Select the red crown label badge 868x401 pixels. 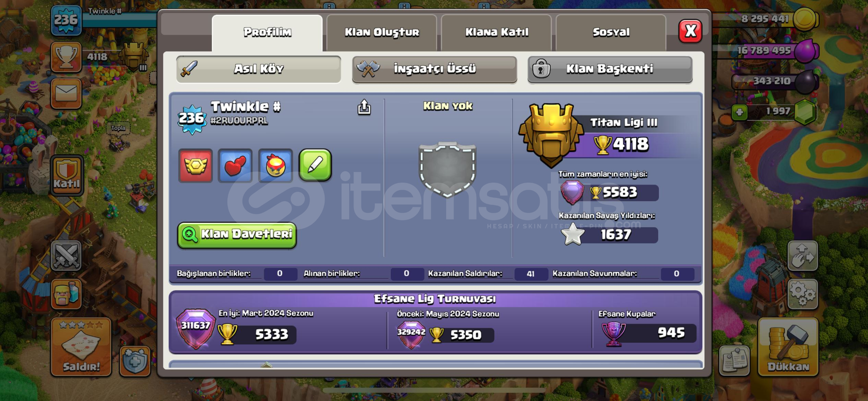tap(195, 166)
